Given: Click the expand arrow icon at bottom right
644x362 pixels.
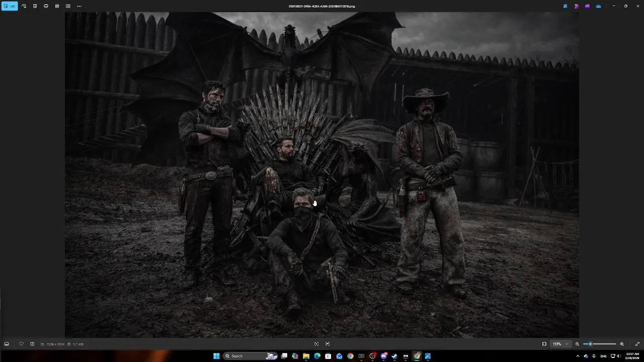Looking at the screenshot, I should tap(637, 344).
